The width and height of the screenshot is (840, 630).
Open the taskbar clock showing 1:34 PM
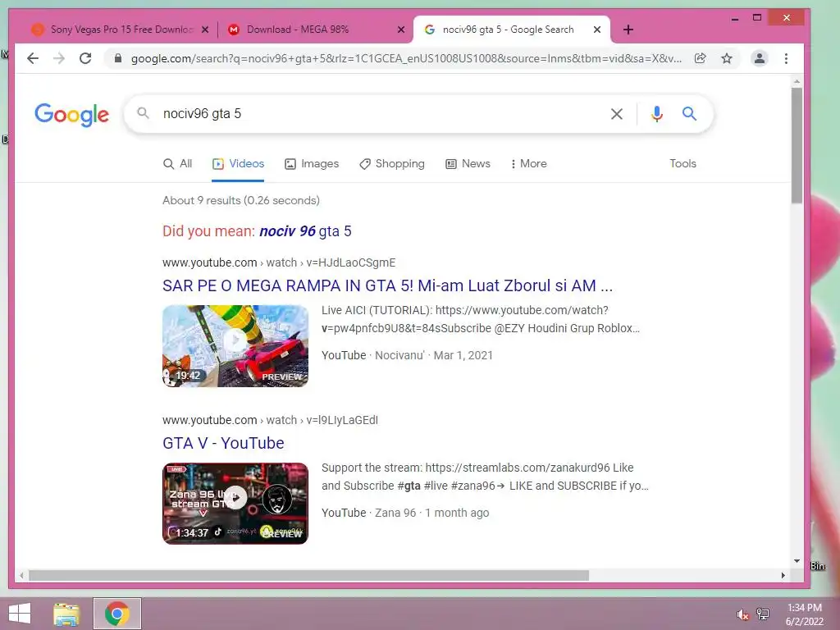coord(804,614)
